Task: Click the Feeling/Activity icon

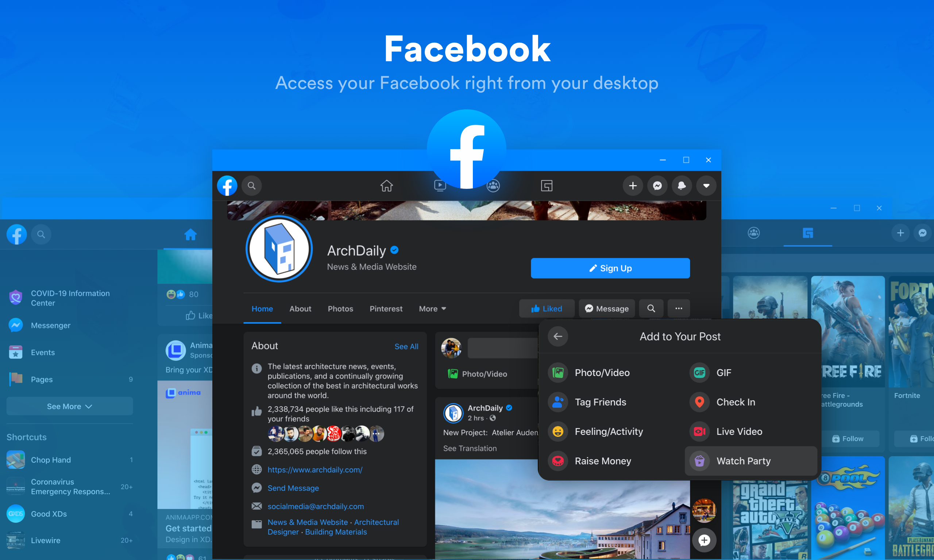Action: (558, 431)
